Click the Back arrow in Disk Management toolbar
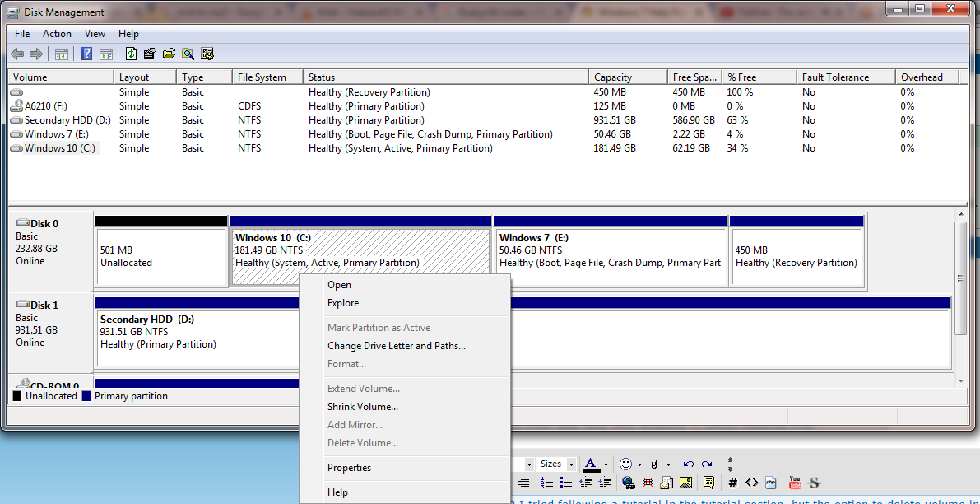The width and height of the screenshot is (980, 504). tap(17, 54)
